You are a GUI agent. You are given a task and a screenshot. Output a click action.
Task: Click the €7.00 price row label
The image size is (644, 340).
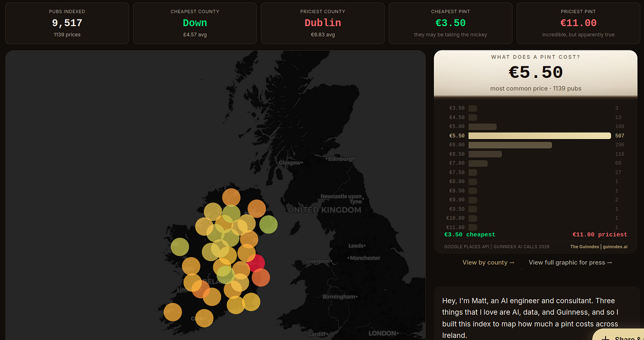click(x=457, y=163)
